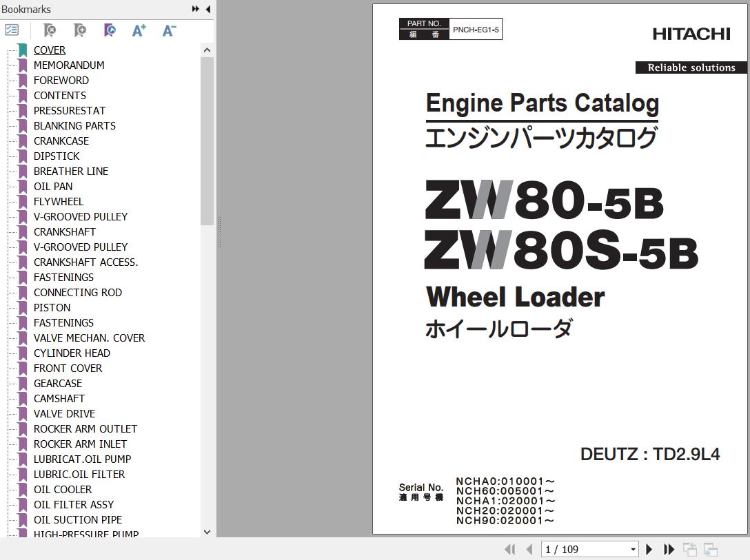The image size is (750, 560).
Task: Open the FOREWORD bookmark
Action: pos(61,81)
